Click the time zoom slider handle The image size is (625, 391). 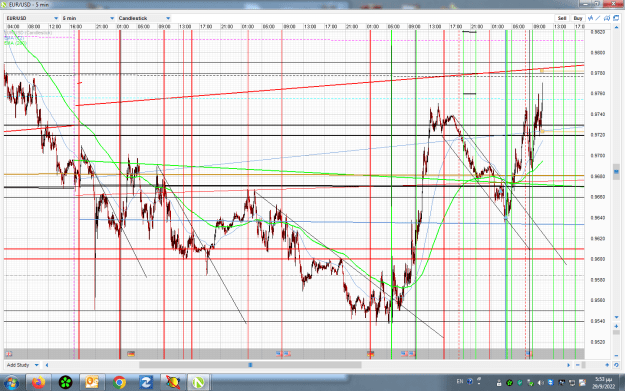584,365
